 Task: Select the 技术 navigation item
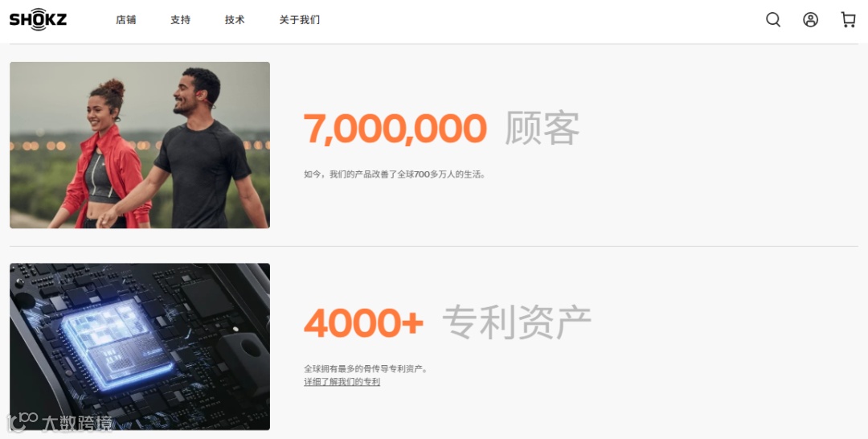(235, 20)
